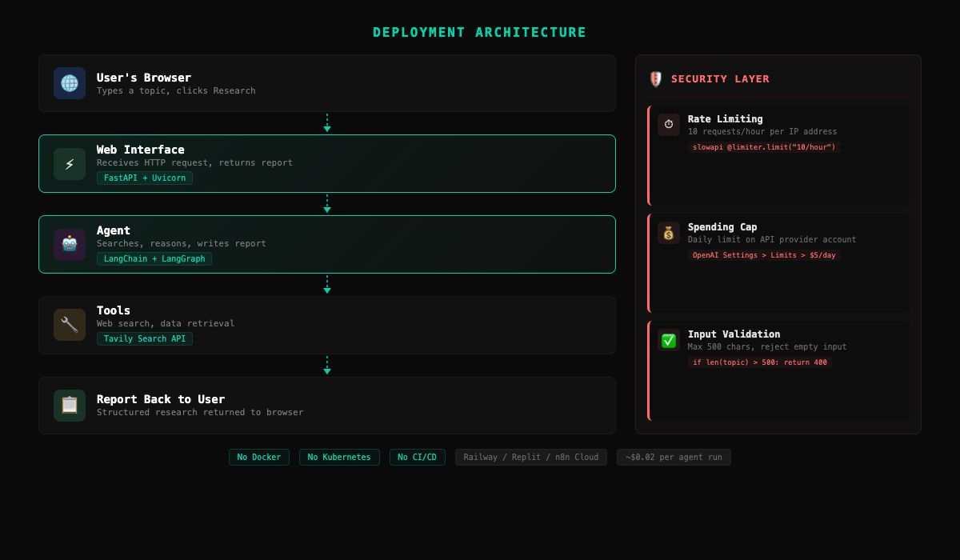Viewport: 960px width, 560px height.
Task: Expand the Web Interface card
Action: click(326, 163)
